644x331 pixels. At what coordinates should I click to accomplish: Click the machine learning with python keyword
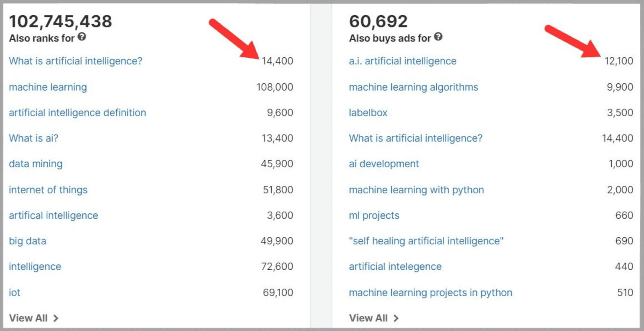(x=416, y=190)
